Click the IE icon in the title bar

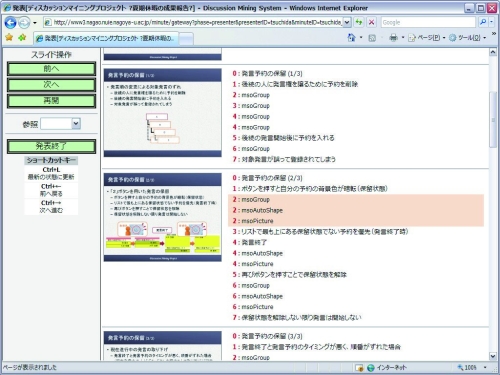(7, 8)
